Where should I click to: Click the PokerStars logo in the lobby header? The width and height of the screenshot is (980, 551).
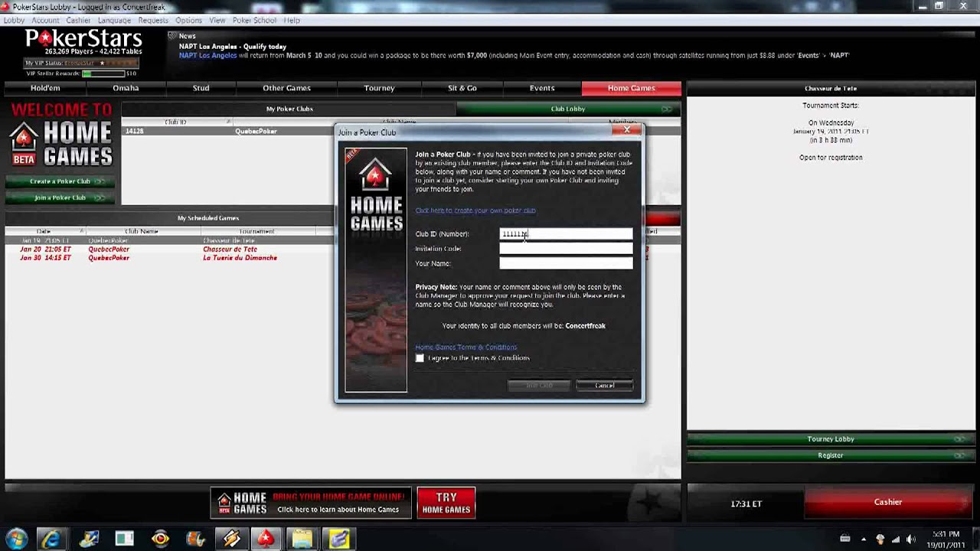tap(83, 38)
